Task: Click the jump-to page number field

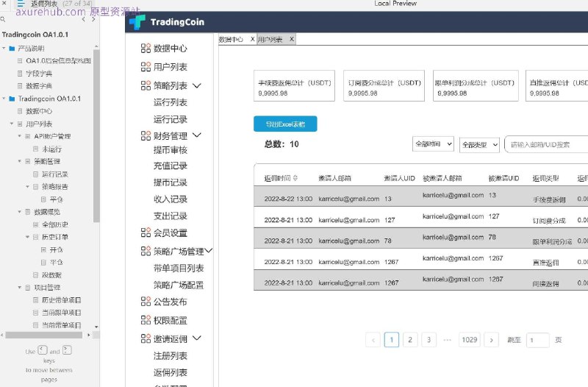Action: (x=538, y=340)
